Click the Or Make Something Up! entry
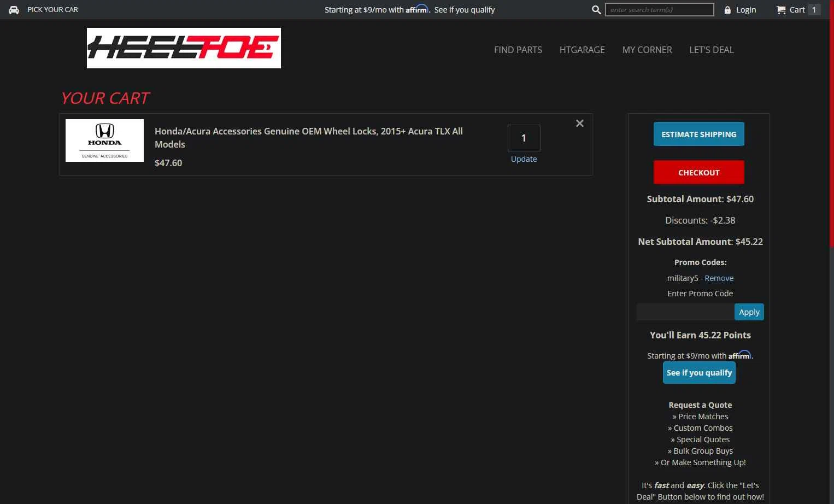834x504 pixels. [700, 462]
